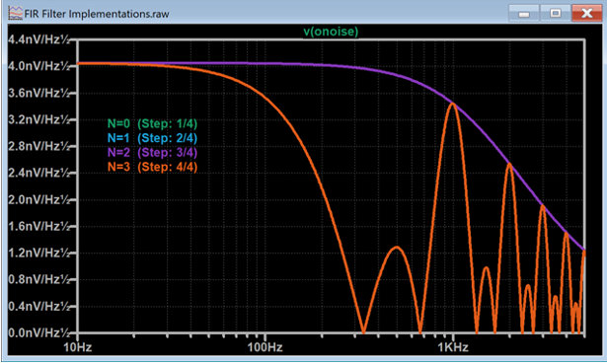Select the N=2 (Step: 3/4) legend entry
Image resolution: width=607 pixels, height=364 pixels.
153,153
